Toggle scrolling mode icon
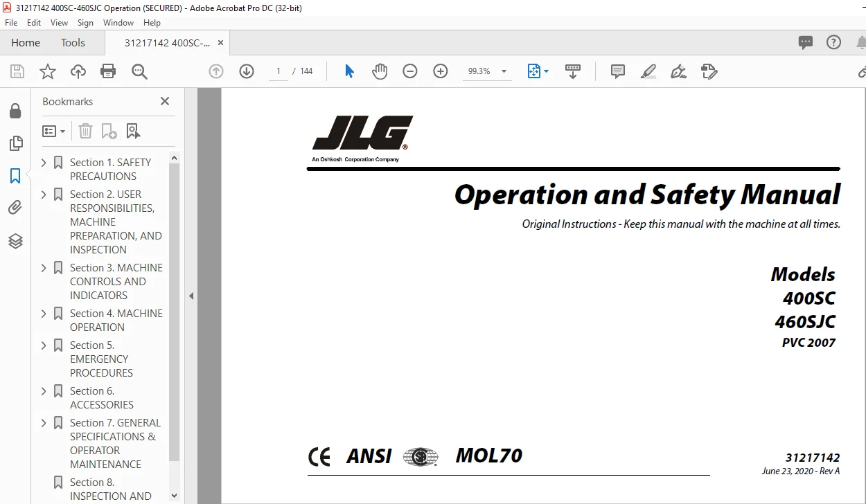866x504 pixels. click(x=573, y=71)
